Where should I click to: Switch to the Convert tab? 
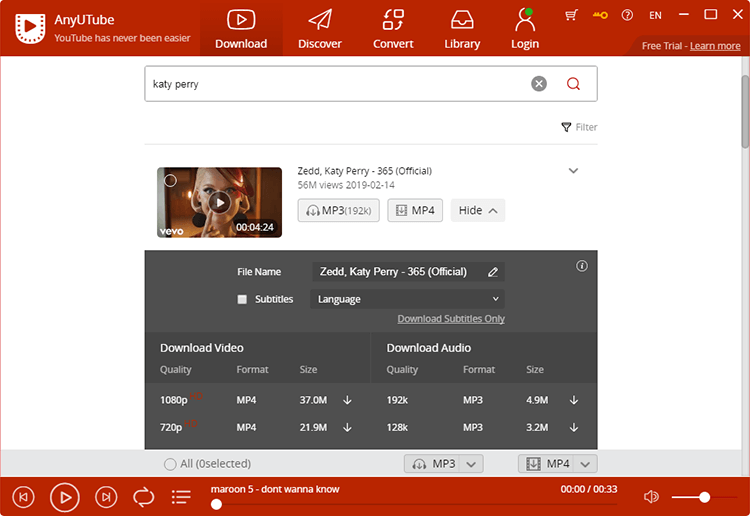pos(393,29)
